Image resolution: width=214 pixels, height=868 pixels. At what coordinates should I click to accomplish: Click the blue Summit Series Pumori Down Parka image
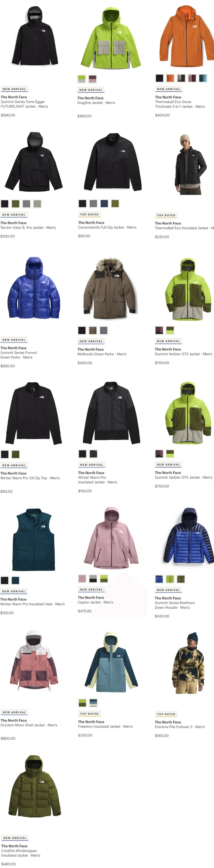[34, 288]
